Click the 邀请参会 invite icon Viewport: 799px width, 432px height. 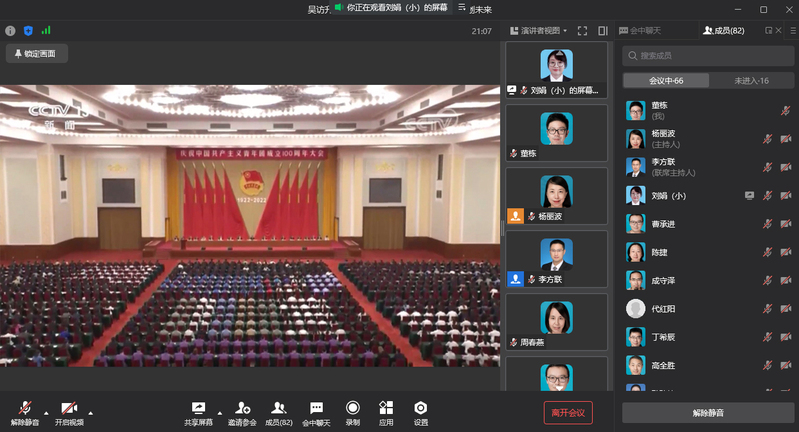tap(242, 408)
